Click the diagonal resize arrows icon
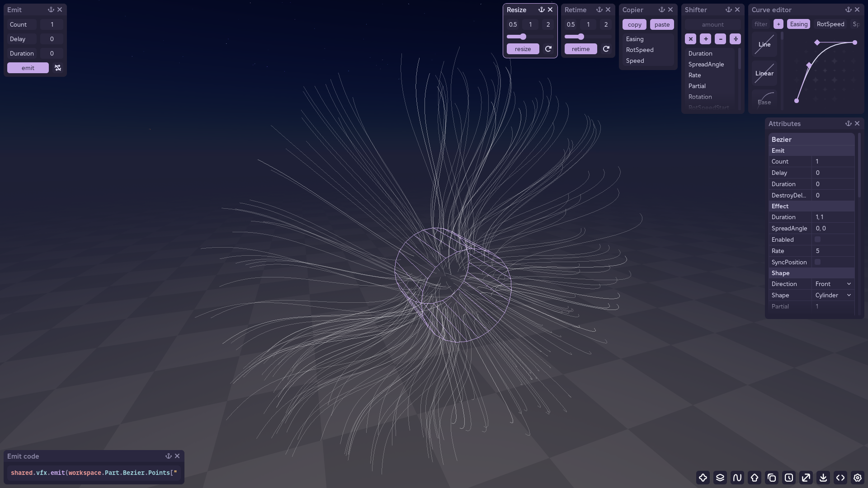This screenshot has width=868, height=488. point(806,478)
